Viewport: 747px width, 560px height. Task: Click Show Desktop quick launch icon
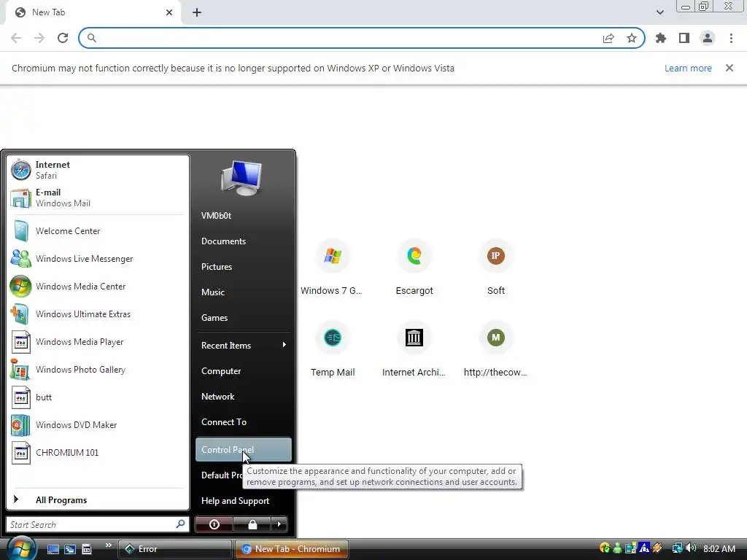(53, 549)
